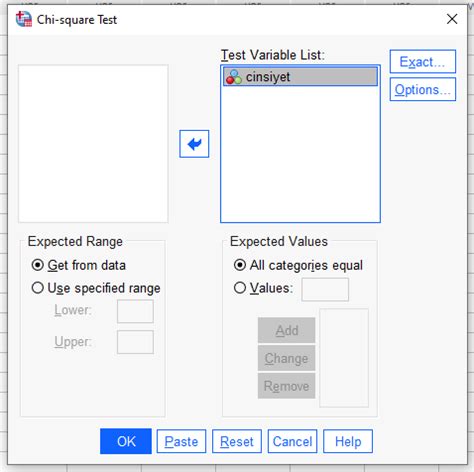Open the Options... dialog
474x472 pixels.
pos(423,89)
